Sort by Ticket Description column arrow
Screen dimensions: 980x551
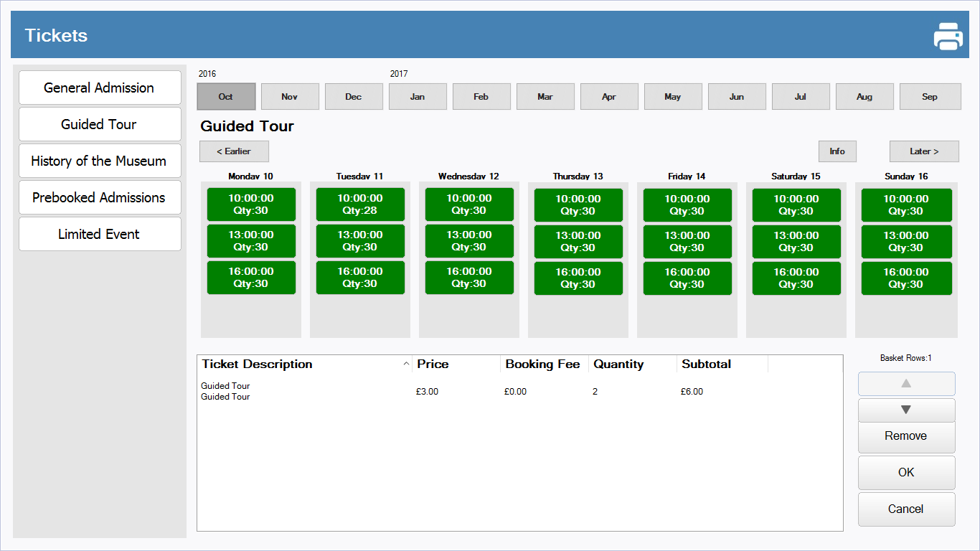(x=406, y=364)
